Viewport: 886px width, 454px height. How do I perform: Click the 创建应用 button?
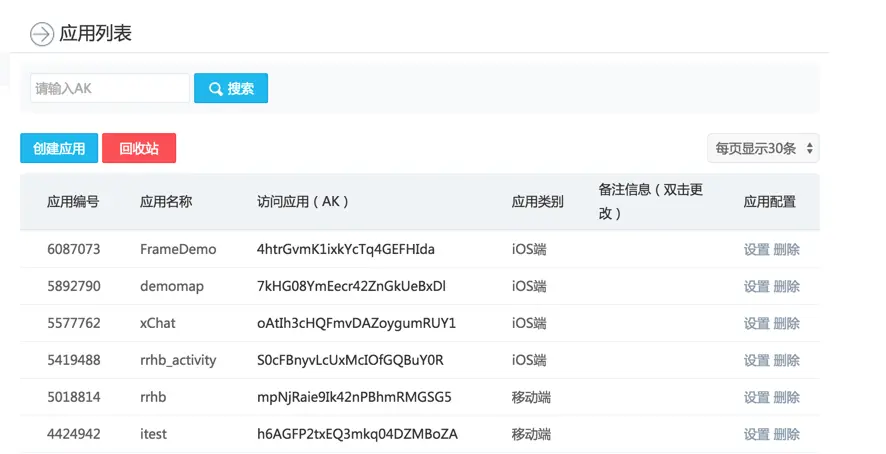coord(59,148)
